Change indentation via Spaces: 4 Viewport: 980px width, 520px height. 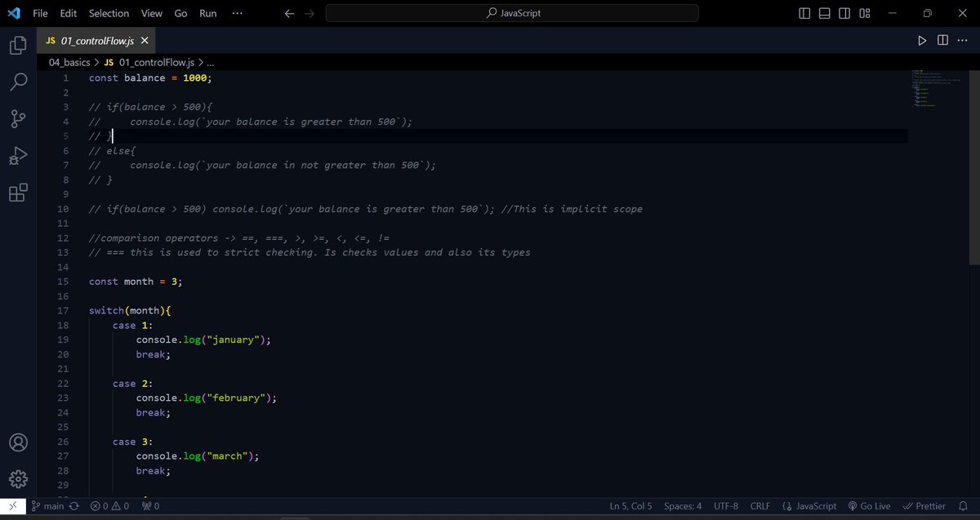pos(683,506)
